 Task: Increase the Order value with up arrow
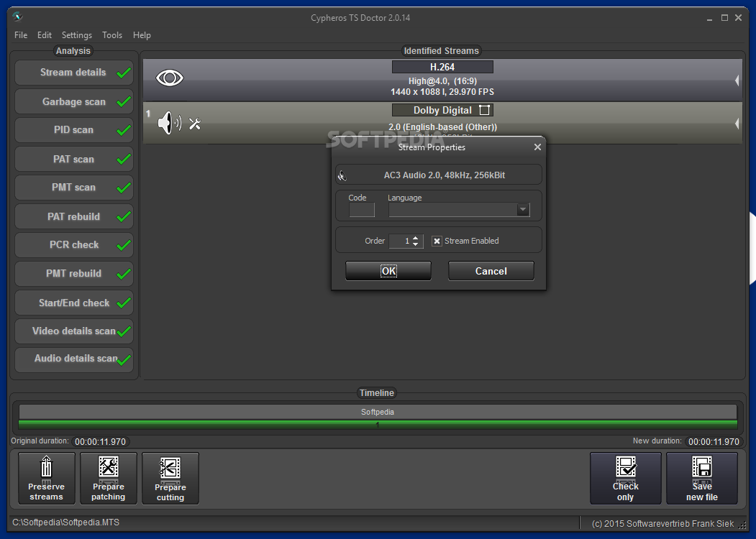click(416, 238)
